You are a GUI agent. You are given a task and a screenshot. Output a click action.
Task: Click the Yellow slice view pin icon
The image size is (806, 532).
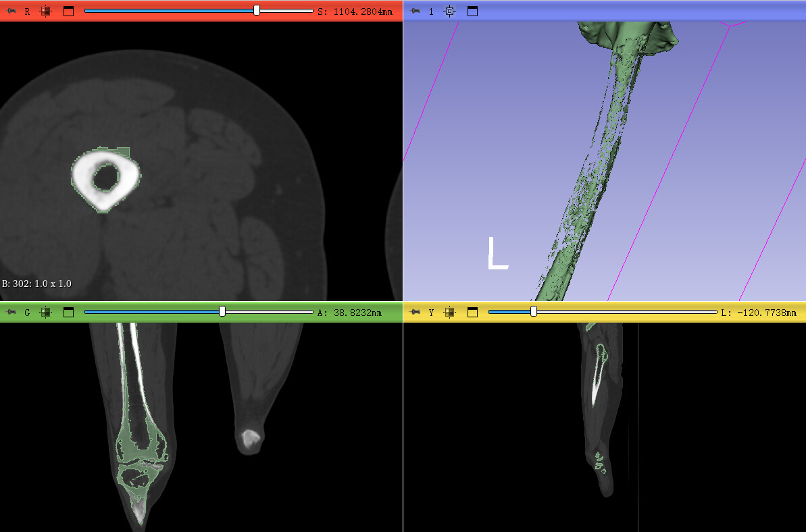(x=415, y=312)
